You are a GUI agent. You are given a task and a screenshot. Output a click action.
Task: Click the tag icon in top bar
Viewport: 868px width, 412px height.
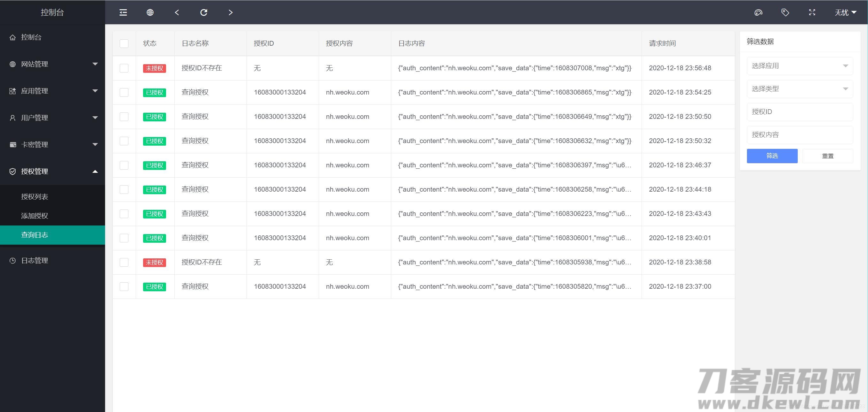[785, 12]
